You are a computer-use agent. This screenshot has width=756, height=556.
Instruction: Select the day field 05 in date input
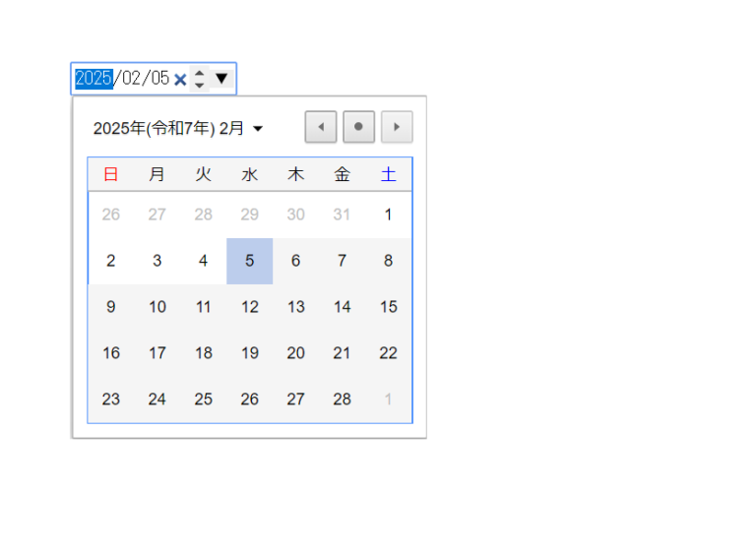[x=159, y=79]
